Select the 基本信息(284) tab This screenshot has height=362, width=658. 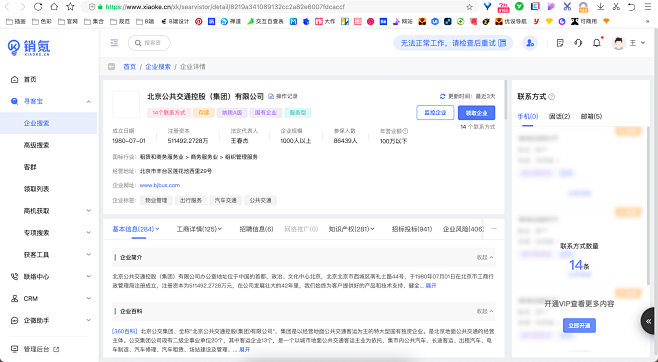click(136, 229)
